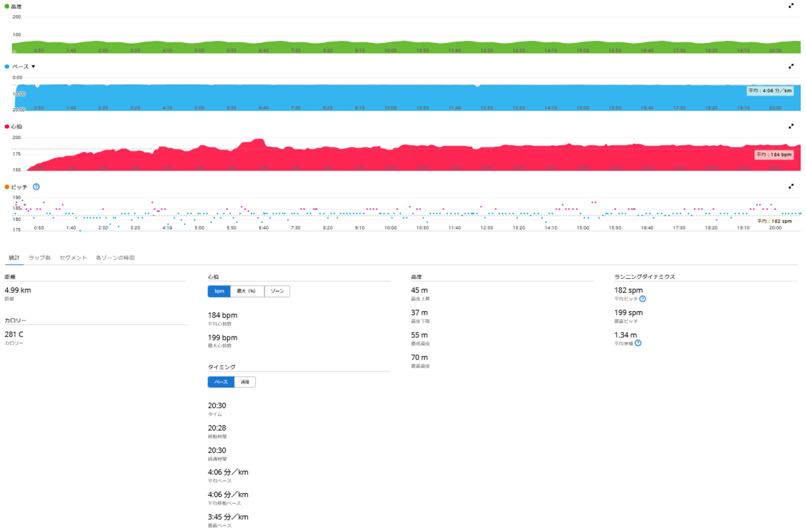
Task: Open the 統計 tab
Action: pos(14,257)
